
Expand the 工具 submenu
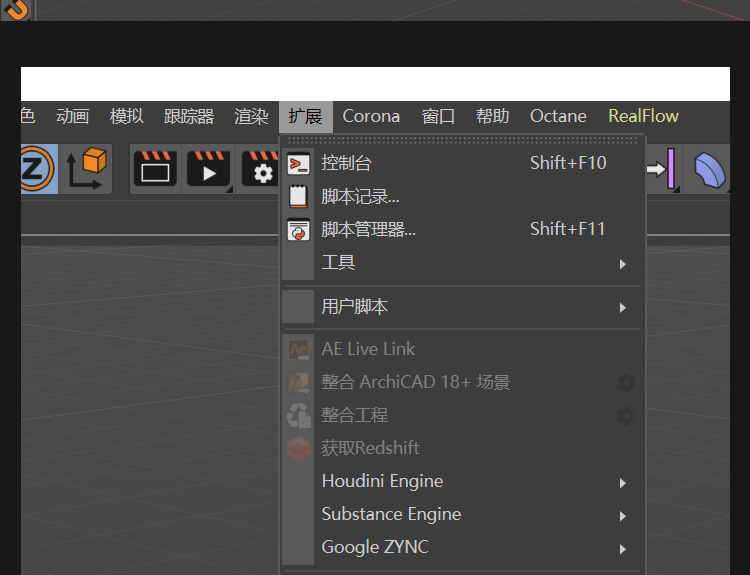click(x=463, y=263)
